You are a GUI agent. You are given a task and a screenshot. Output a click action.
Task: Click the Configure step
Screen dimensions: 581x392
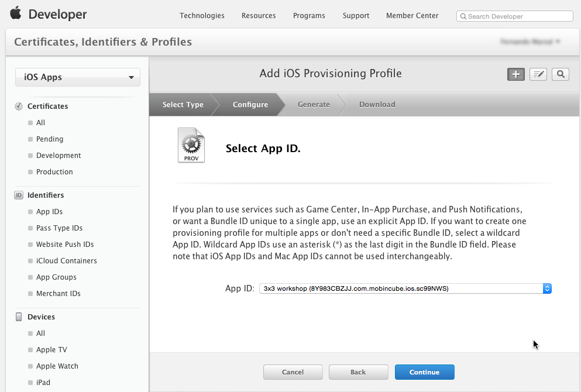click(250, 105)
